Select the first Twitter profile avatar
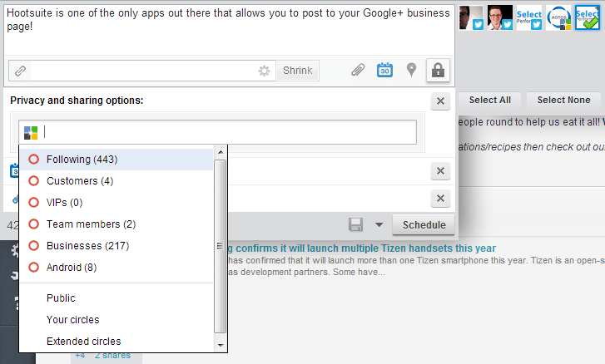The height and width of the screenshot is (364, 605). tap(471, 17)
